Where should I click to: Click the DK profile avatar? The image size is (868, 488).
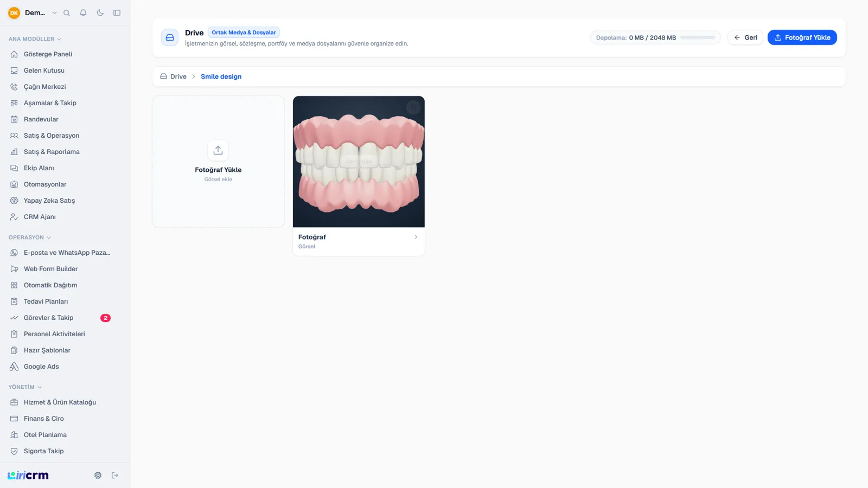[14, 13]
